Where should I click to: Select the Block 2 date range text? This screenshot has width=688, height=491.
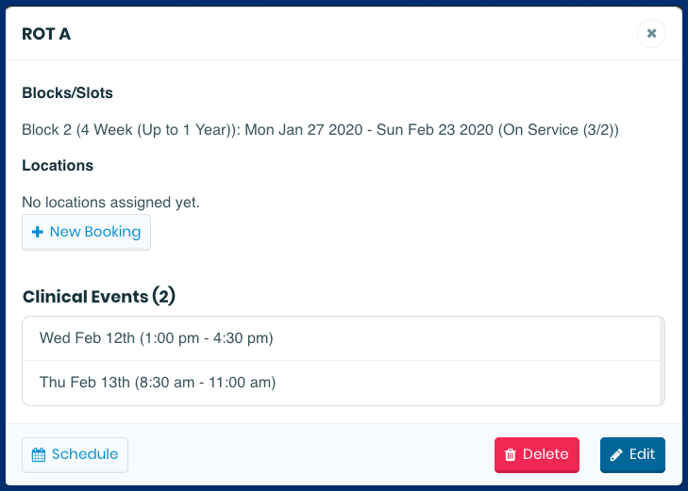[369, 130]
